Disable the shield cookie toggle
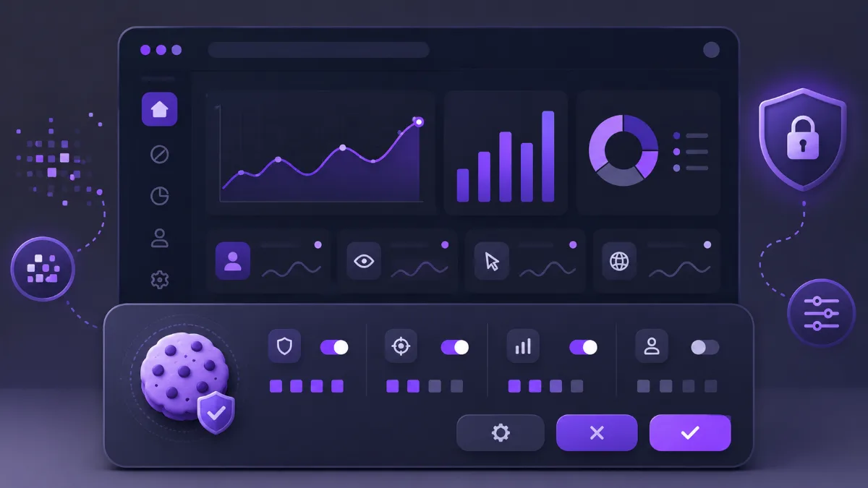Image resolution: width=868 pixels, height=488 pixels. (334, 348)
